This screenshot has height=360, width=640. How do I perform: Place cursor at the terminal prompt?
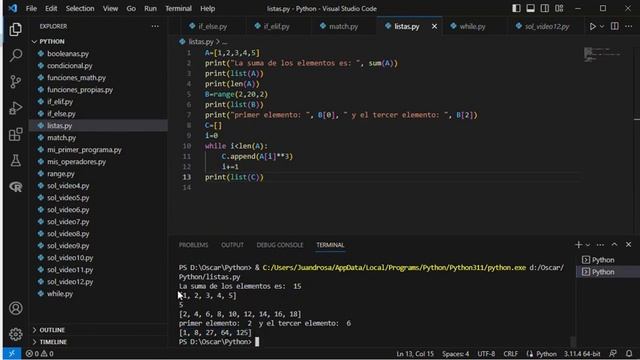click(257, 342)
